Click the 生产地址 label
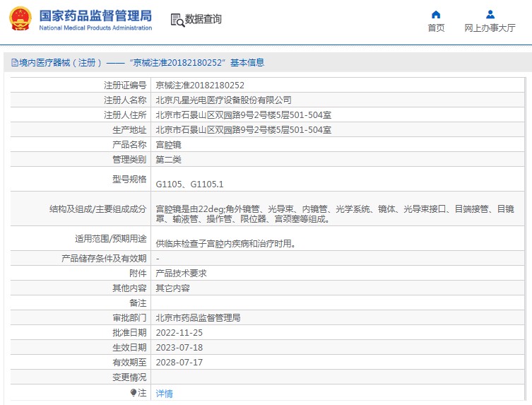Image resolution: width=532 pixels, height=405 pixels. (129, 130)
